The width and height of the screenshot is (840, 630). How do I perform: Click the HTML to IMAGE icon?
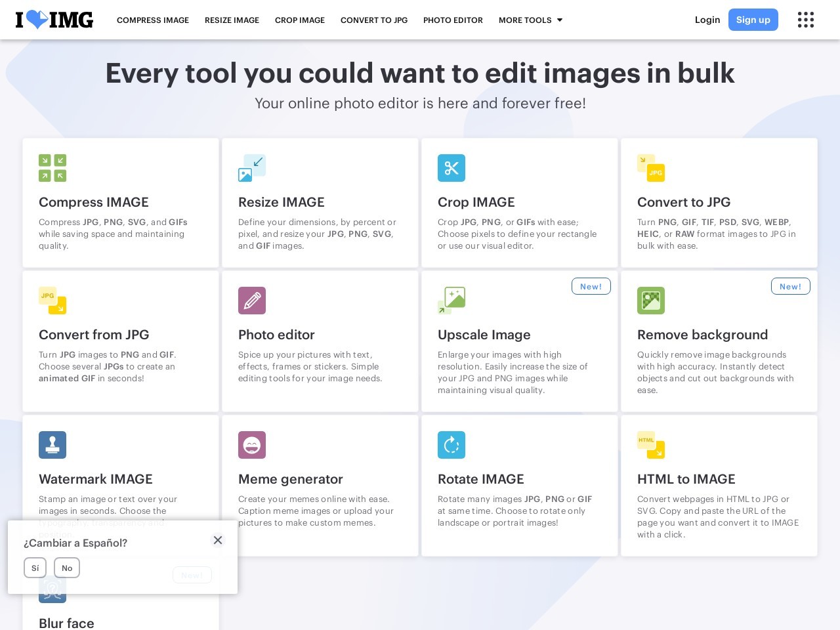coord(651,445)
